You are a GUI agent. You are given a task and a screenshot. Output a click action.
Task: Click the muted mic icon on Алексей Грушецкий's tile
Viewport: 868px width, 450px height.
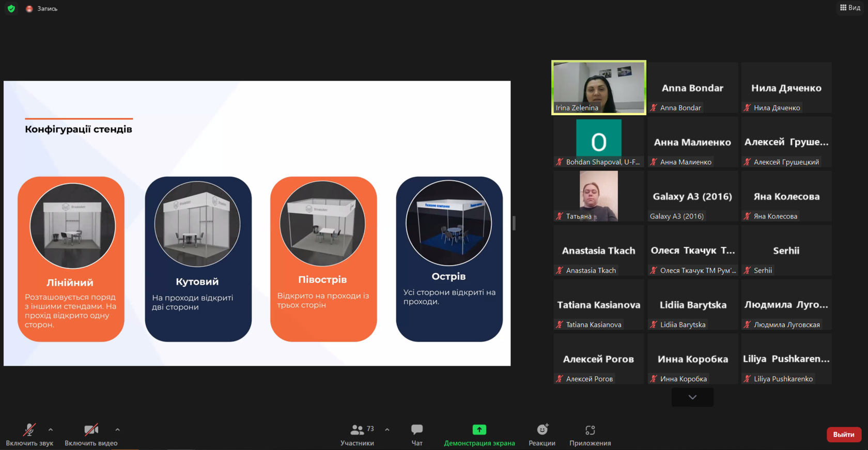point(747,162)
